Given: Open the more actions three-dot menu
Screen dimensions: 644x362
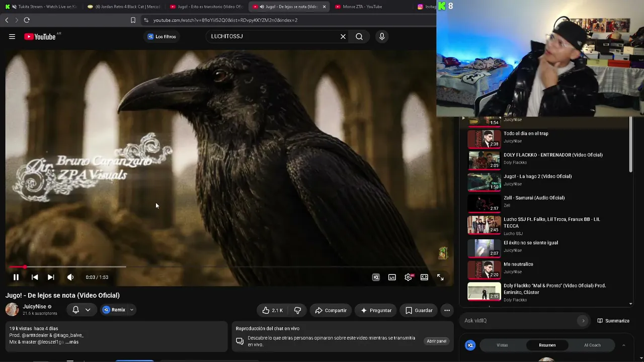Looking at the screenshot, I should 447,310.
